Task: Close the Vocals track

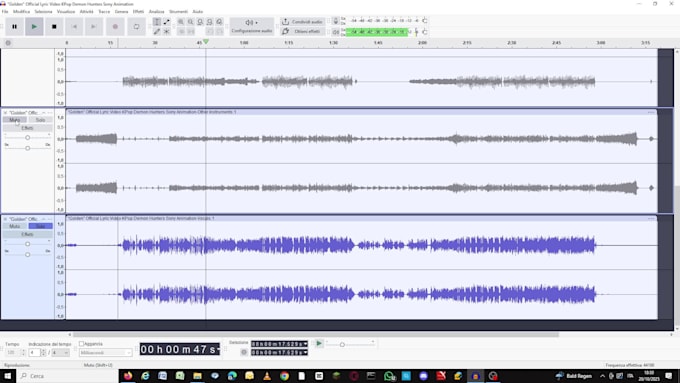Action: (x=5, y=219)
